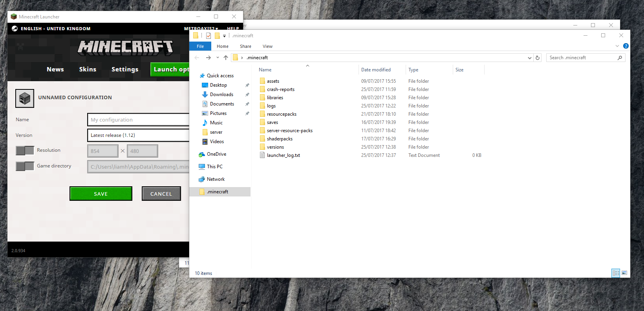Enable the Resolution toggle
Screen dimensions: 644x311
coord(25,151)
